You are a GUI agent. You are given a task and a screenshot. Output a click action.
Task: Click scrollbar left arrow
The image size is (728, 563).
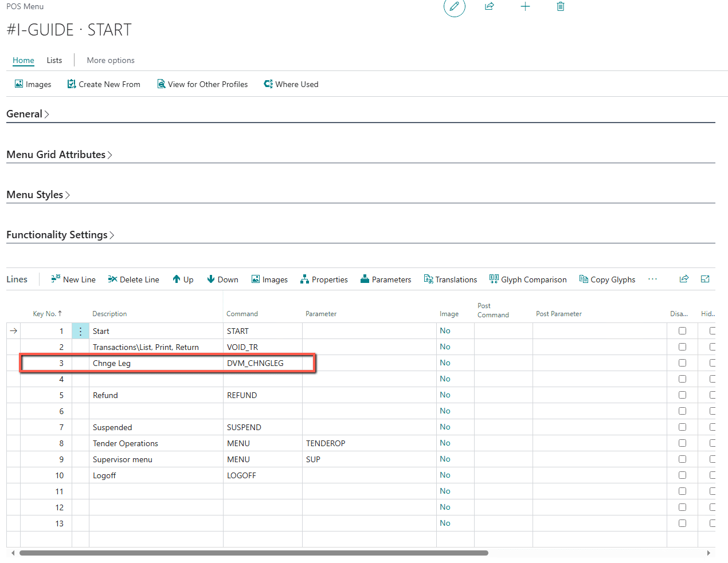point(13,553)
